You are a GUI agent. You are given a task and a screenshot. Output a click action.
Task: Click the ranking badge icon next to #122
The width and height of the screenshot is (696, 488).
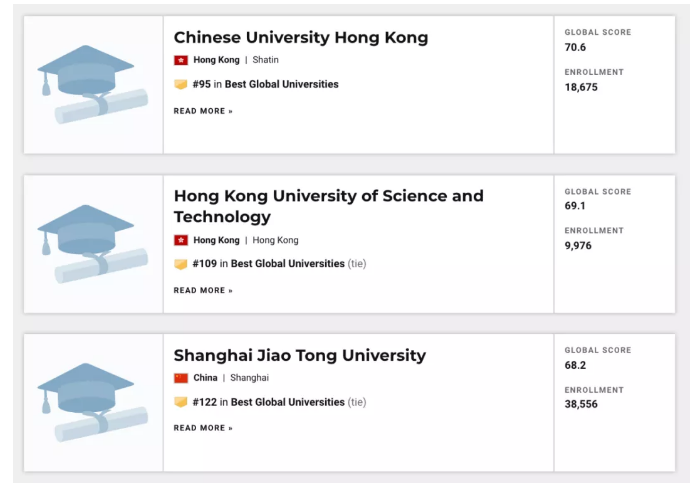tap(181, 402)
